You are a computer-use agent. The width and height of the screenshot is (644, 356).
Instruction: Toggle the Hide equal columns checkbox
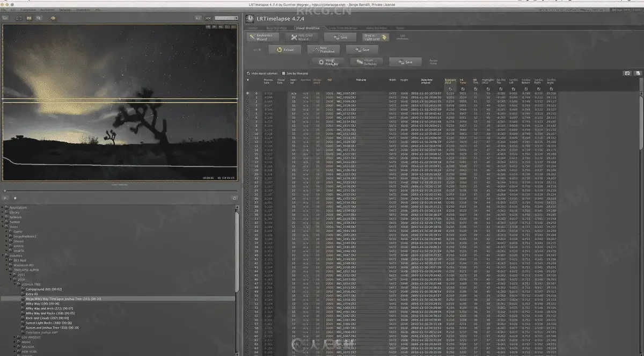pyautogui.click(x=248, y=73)
